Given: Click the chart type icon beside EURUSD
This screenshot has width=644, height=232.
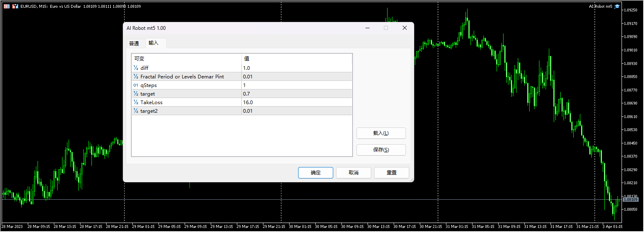Looking at the screenshot, I should click(x=15, y=6).
